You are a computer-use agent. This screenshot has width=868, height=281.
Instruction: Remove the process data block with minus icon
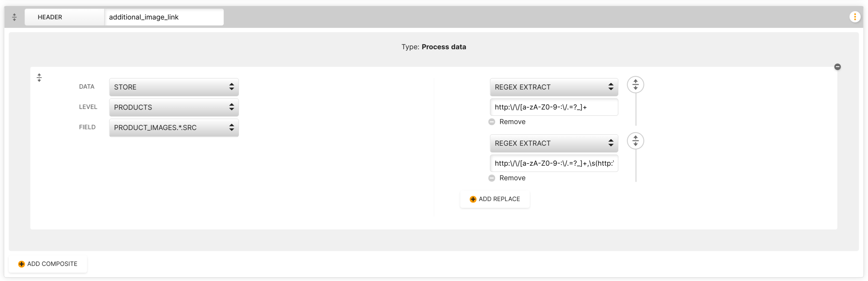[837, 67]
